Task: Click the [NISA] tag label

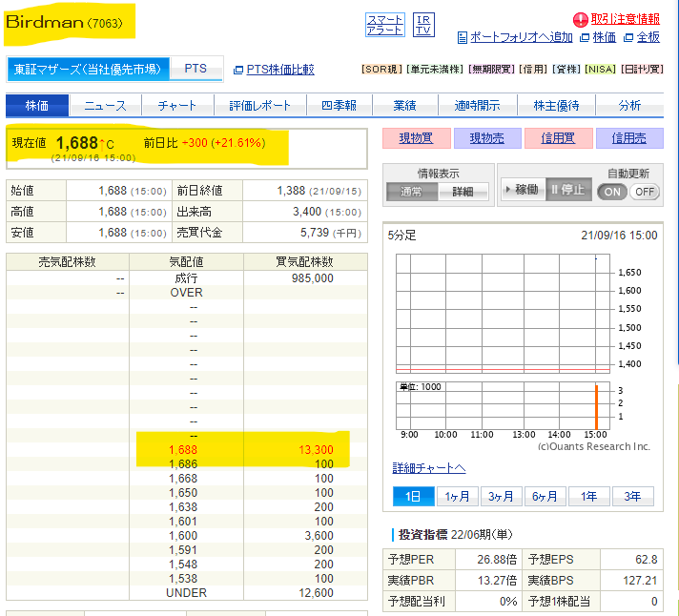Action: pyautogui.click(x=600, y=70)
